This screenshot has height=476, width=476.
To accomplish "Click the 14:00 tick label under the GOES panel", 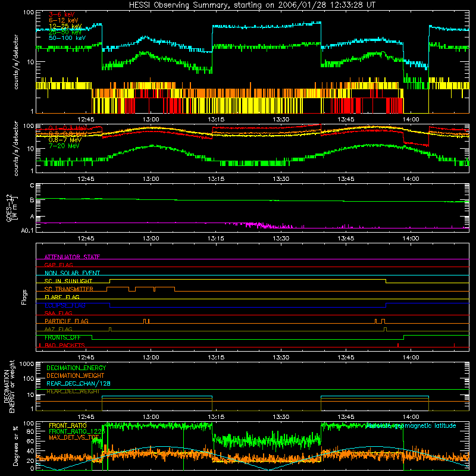I will (411, 239).
